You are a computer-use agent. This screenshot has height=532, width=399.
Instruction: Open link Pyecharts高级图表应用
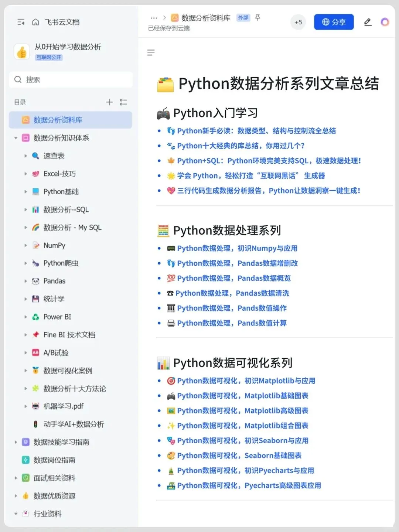[x=249, y=485]
